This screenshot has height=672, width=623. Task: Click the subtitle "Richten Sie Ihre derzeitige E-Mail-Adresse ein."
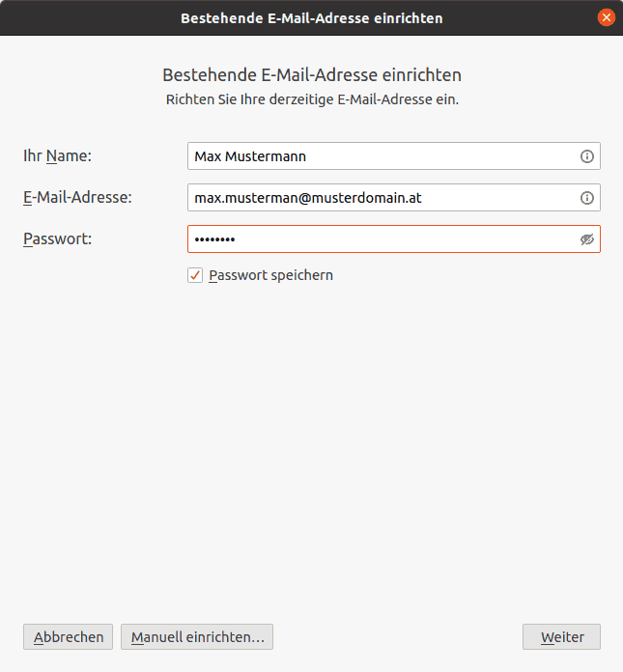click(311, 99)
